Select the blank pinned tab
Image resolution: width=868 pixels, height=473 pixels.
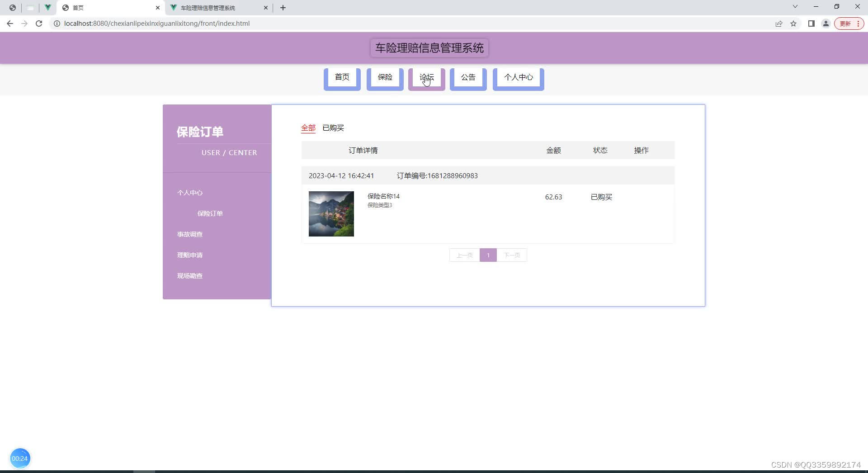30,8
